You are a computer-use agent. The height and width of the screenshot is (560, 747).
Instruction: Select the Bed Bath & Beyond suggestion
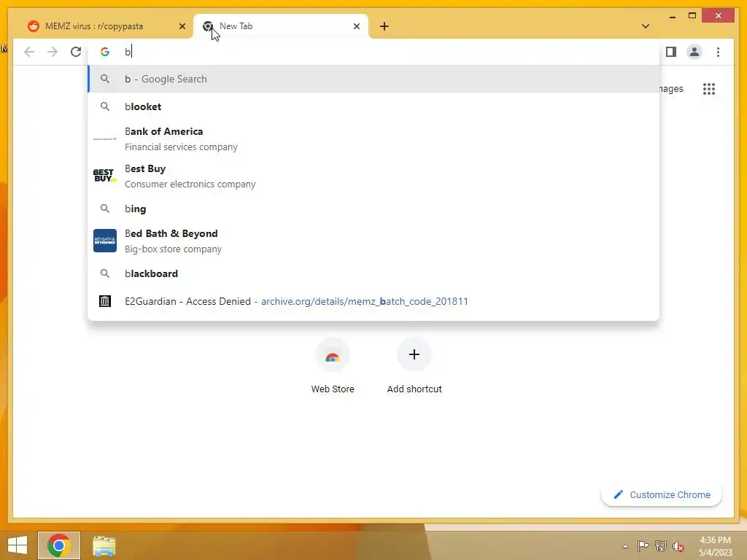374,241
